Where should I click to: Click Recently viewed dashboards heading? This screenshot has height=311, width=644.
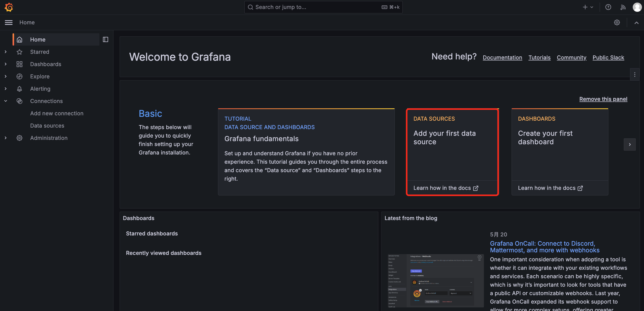(163, 253)
